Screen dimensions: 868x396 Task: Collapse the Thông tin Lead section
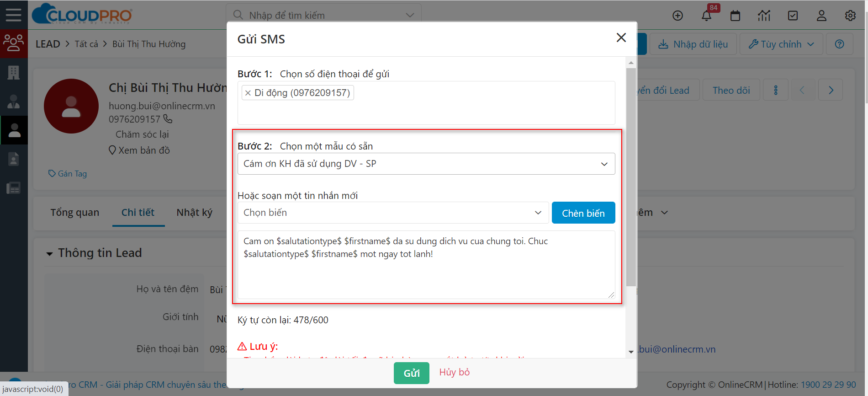coord(49,253)
